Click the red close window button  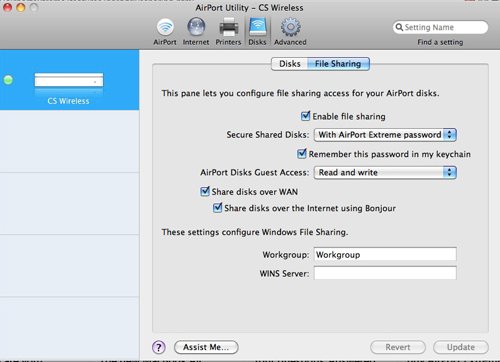point(8,7)
